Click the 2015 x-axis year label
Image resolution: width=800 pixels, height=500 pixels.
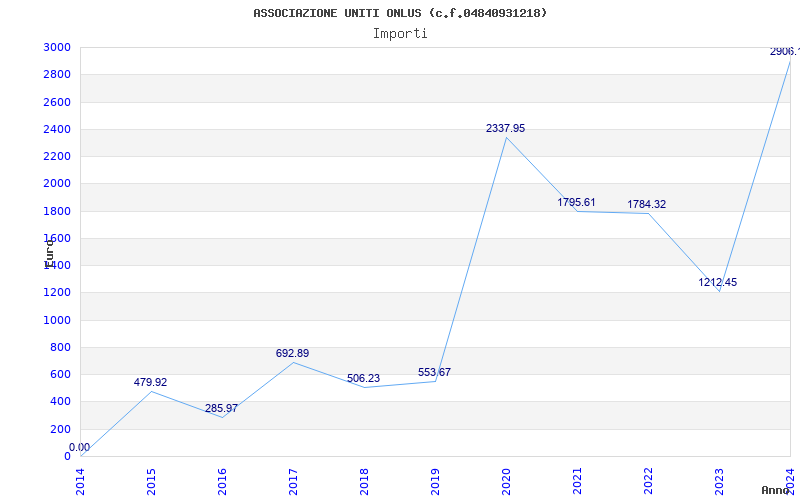pos(151,482)
